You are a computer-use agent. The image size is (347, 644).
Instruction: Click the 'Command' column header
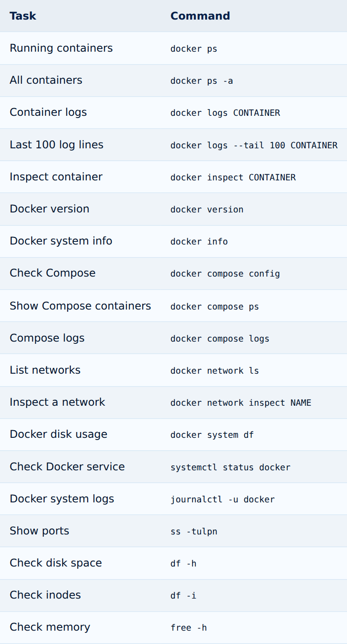coord(200,16)
